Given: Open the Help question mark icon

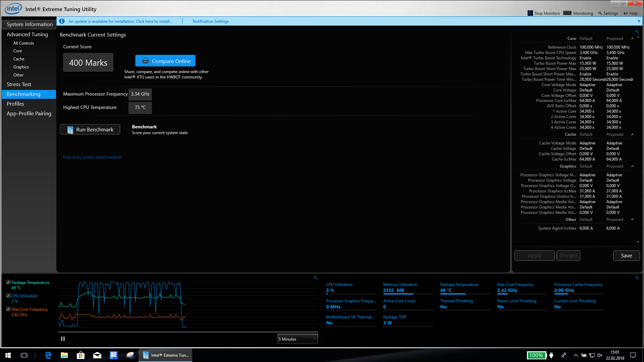Looking at the screenshot, I should 626,13.
